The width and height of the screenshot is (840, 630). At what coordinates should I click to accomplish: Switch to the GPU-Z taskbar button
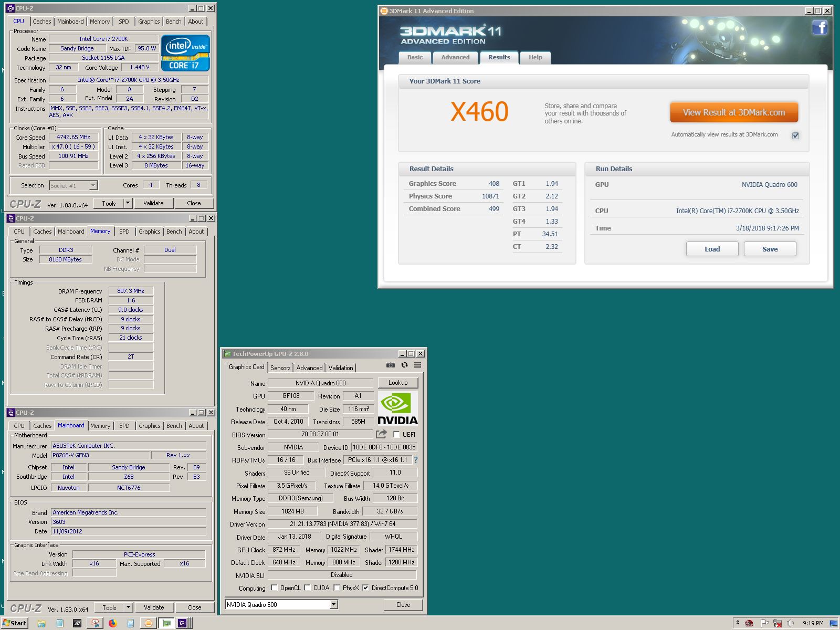[x=166, y=623]
